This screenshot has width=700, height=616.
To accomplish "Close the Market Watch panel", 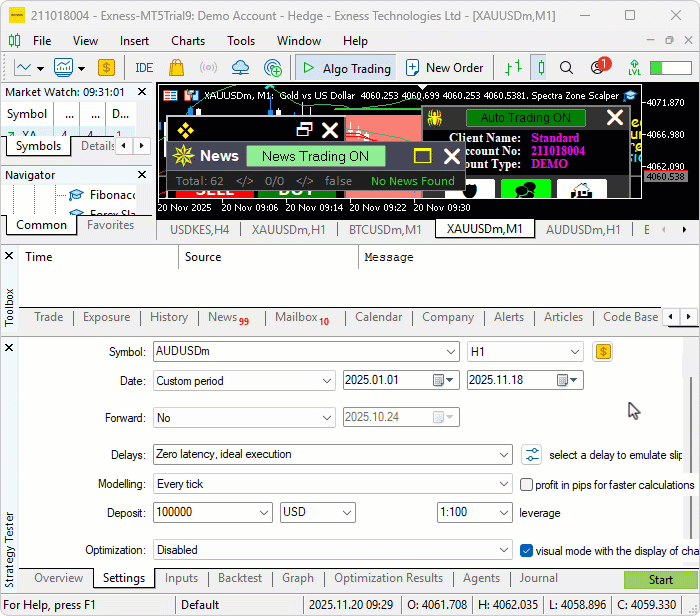I will pos(142,92).
